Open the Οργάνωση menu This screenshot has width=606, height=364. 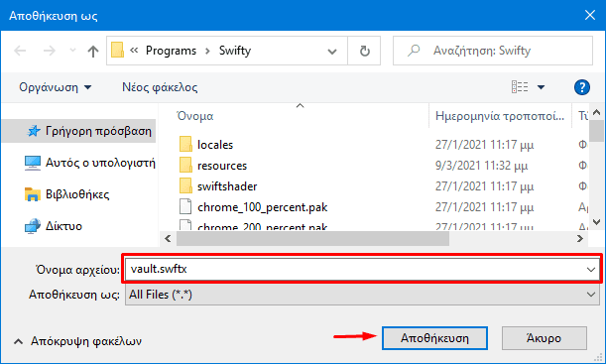click(x=56, y=87)
